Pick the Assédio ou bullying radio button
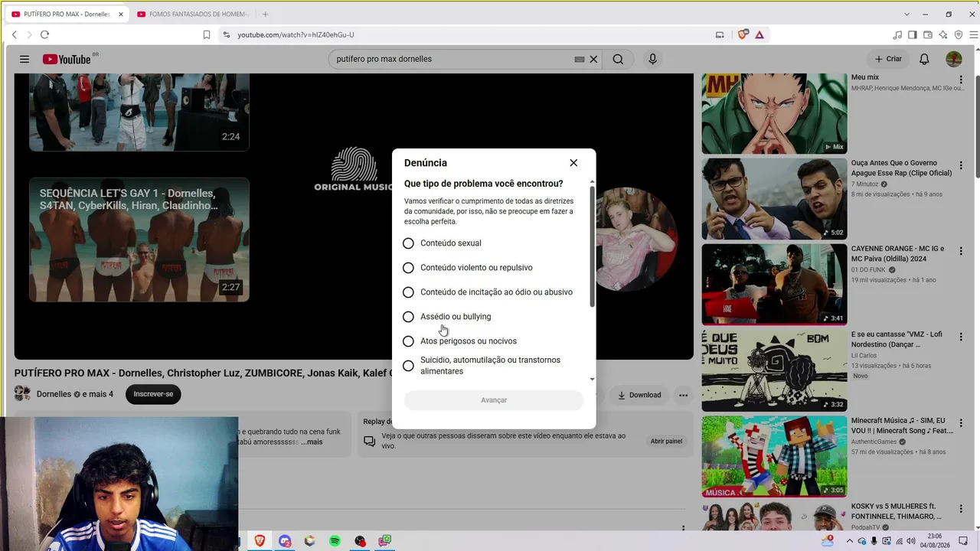The height and width of the screenshot is (551, 980). point(408,317)
